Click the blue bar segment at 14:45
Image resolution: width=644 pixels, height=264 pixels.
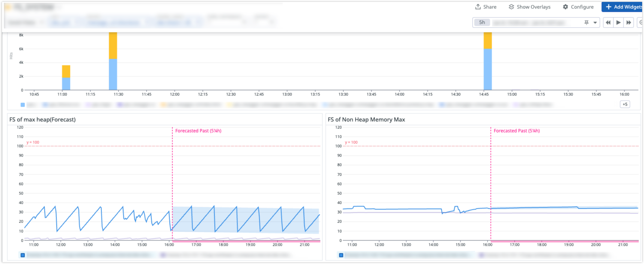click(x=488, y=69)
